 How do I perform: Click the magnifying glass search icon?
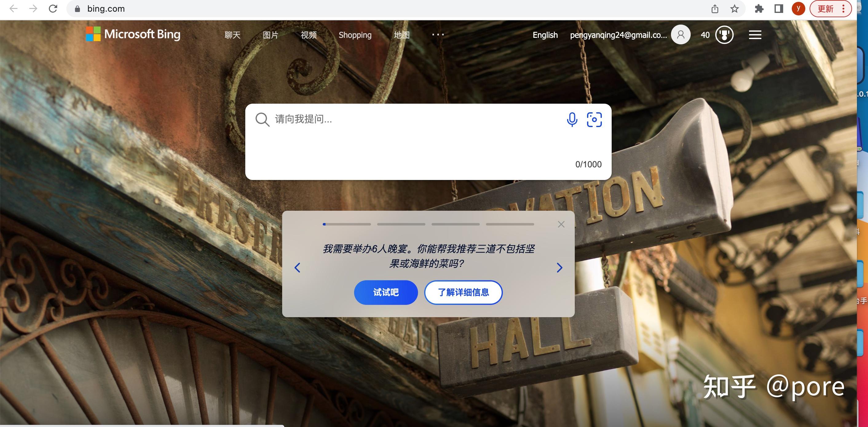pyautogui.click(x=262, y=119)
